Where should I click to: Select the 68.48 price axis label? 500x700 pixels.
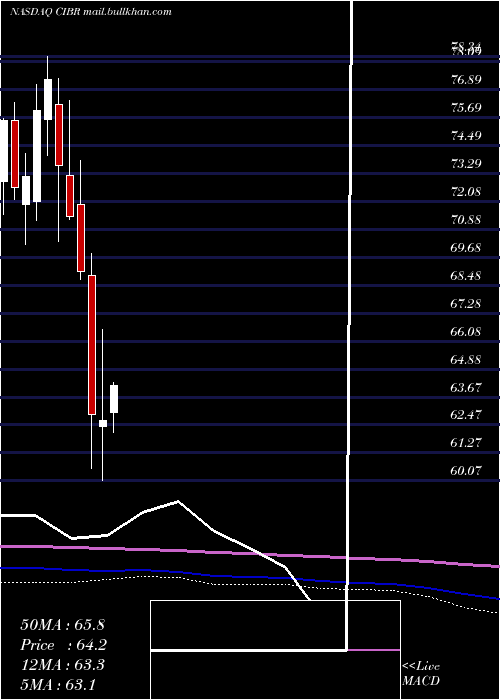(467, 276)
